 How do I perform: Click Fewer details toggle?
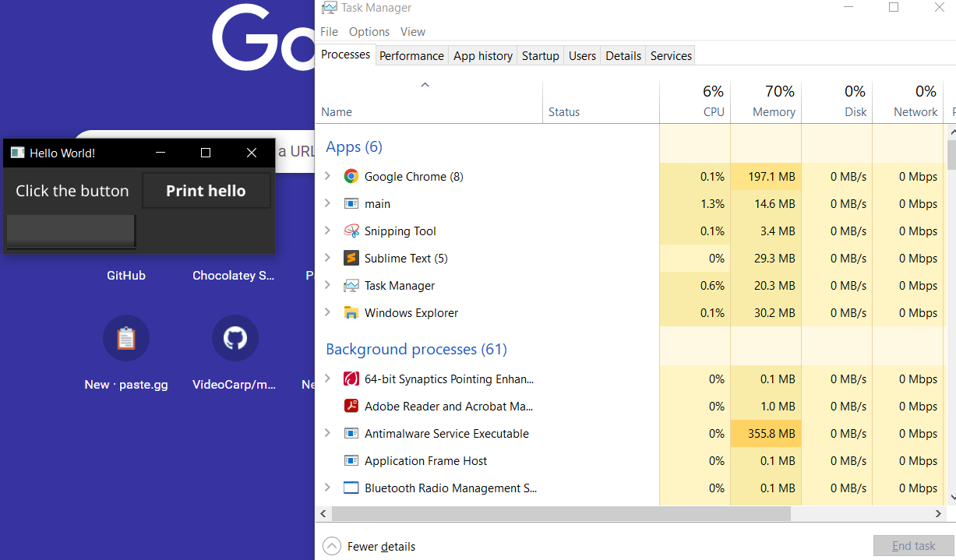point(369,546)
